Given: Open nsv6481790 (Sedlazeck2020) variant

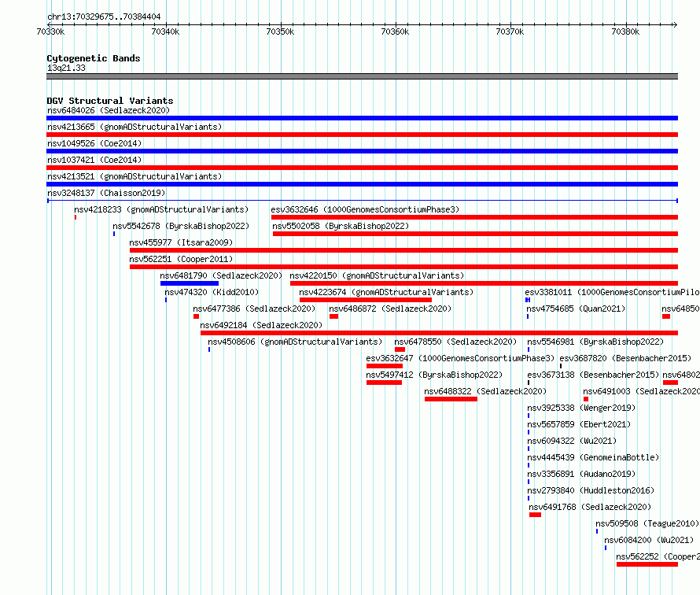Looking at the screenshot, I should pyautogui.click(x=221, y=275).
